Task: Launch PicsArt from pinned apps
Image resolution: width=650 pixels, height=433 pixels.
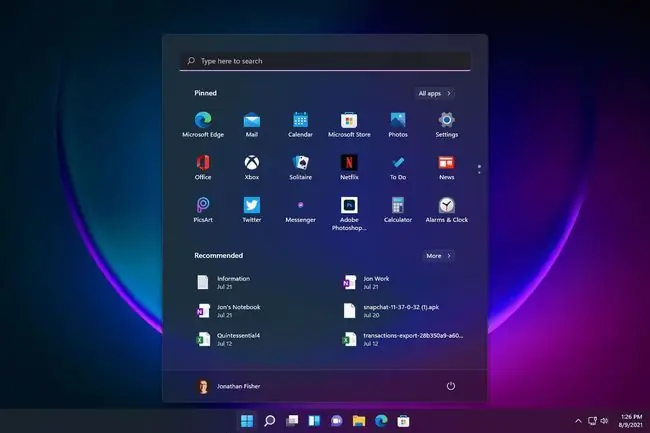Action: coord(203,210)
